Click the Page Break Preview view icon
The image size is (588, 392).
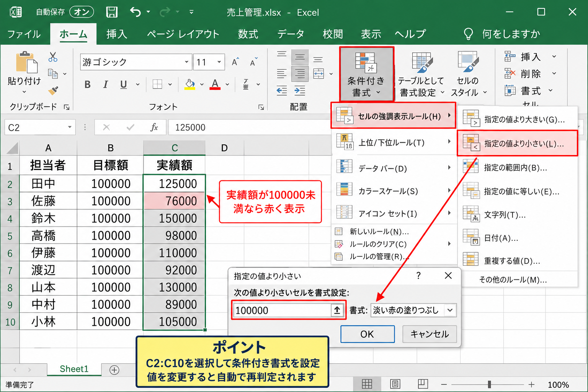click(423, 384)
